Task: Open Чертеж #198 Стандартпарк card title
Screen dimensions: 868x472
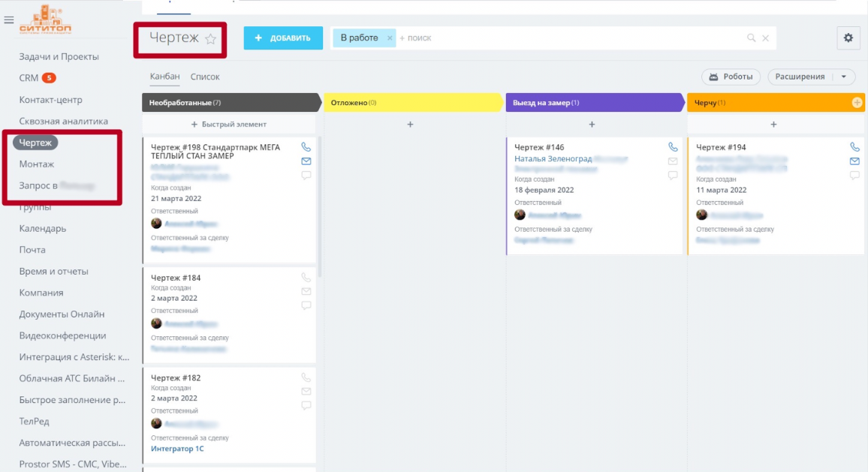Action: pyautogui.click(x=215, y=152)
